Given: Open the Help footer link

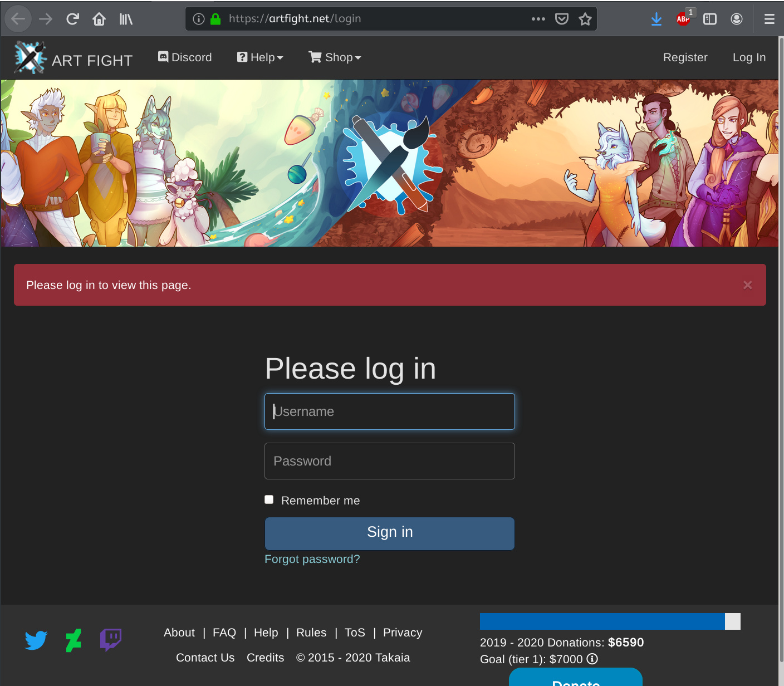Looking at the screenshot, I should [x=266, y=633].
